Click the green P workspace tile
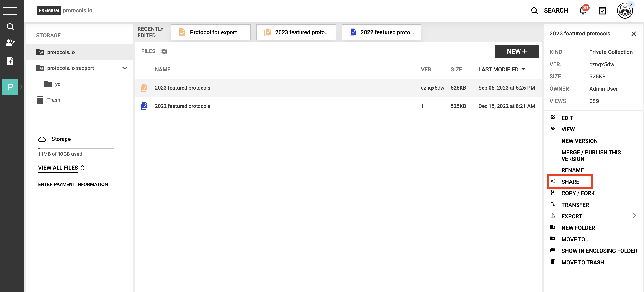 [x=10, y=87]
